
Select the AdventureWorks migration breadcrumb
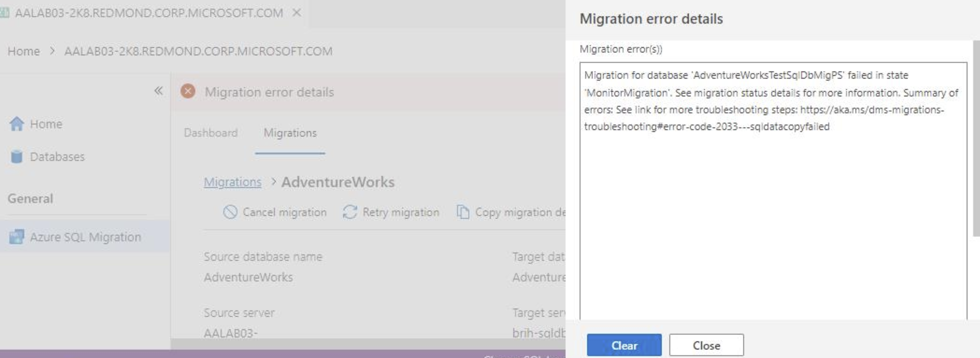[338, 182]
